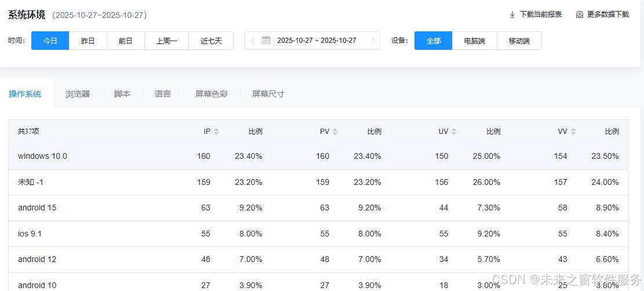The width and height of the screenshot is (644, 291).
Task: Switch to the 屏幕尺寸 tab
Action: pos(268,94)
